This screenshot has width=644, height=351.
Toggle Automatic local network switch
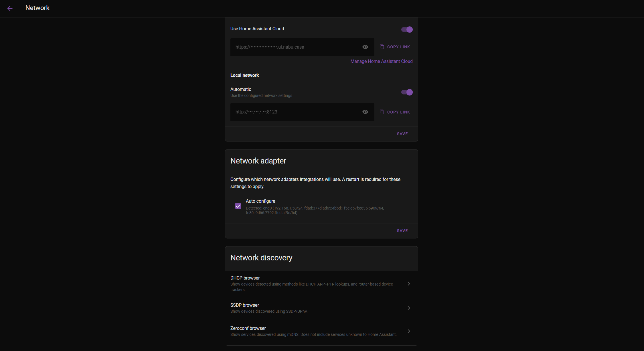[407, 92]
